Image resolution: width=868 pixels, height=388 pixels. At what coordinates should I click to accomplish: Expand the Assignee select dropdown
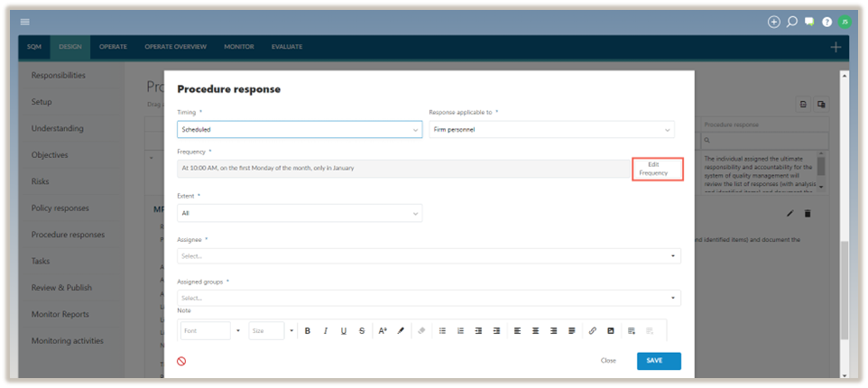[429, 256]
